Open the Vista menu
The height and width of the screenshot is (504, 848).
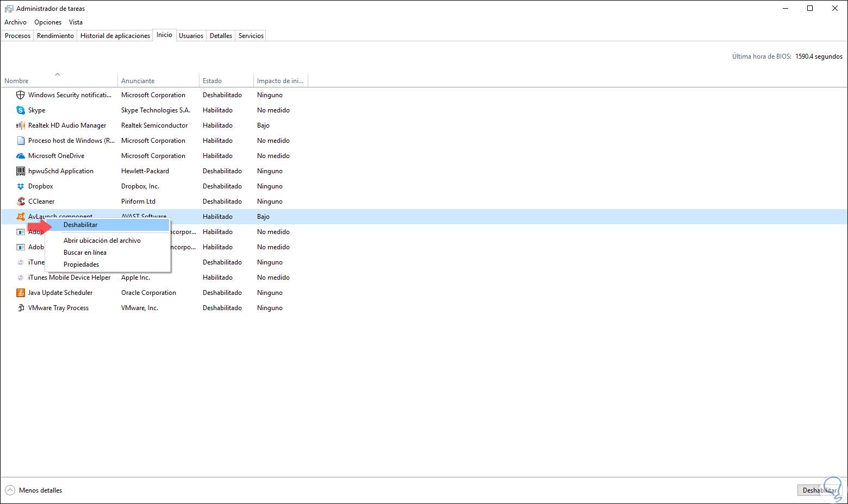pos(76,22)
